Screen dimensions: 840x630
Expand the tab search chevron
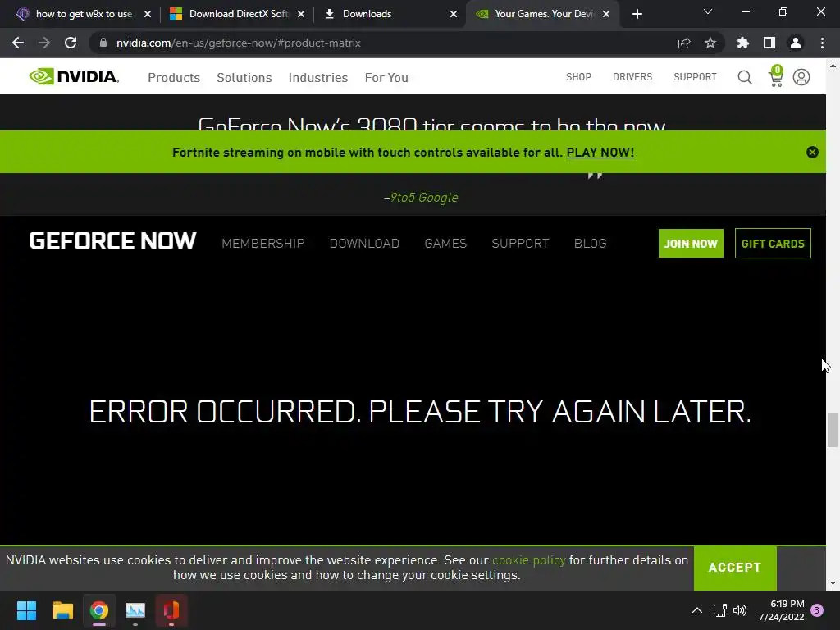click(708, 11)
